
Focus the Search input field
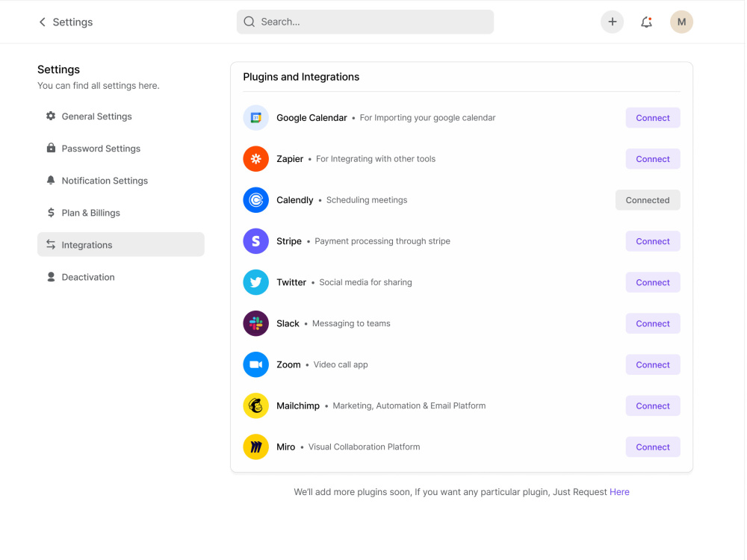365,22
